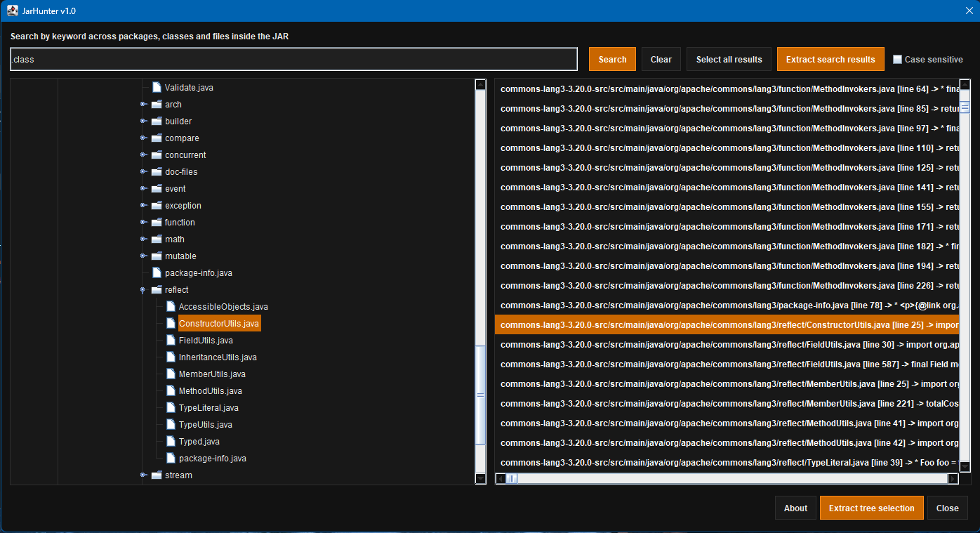Viewport: 980px width, 533px height.
Task: Click the file icon beside TypeLiteral.java
Action: pos(171,408)
